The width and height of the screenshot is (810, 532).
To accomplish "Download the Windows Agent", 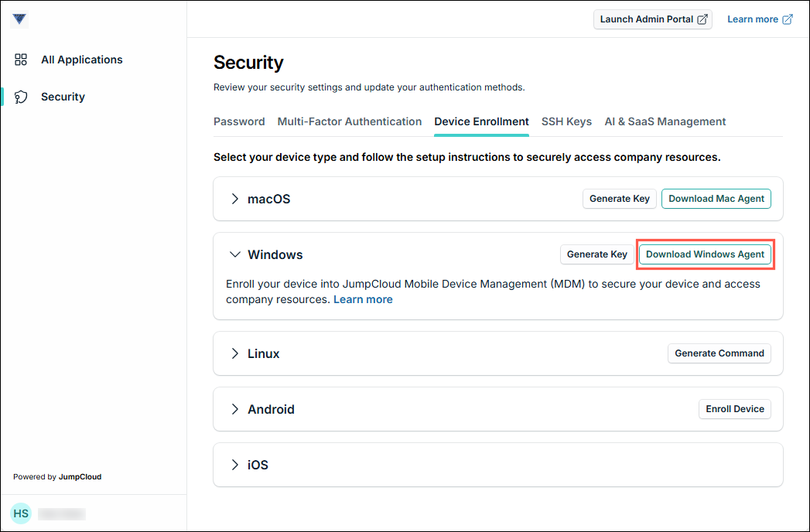I will coord(705,254).
